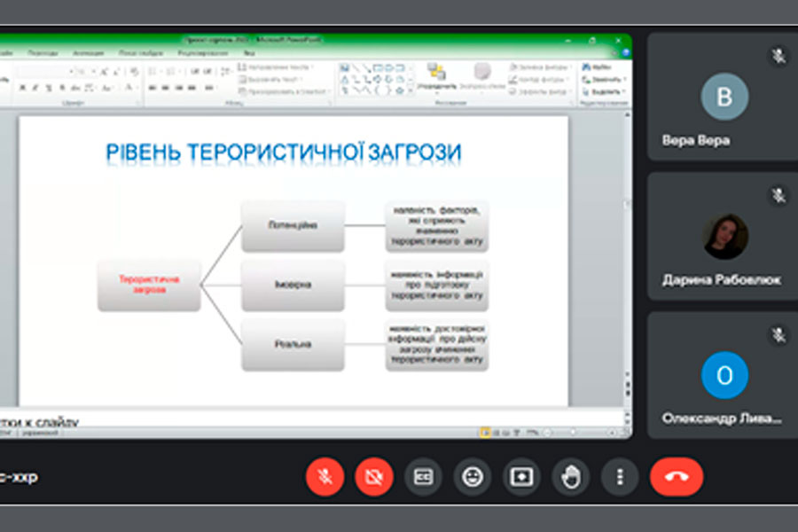Expand the shapes gallery with the More arrow
798x532 pixels.
click(x=411, y=91)
